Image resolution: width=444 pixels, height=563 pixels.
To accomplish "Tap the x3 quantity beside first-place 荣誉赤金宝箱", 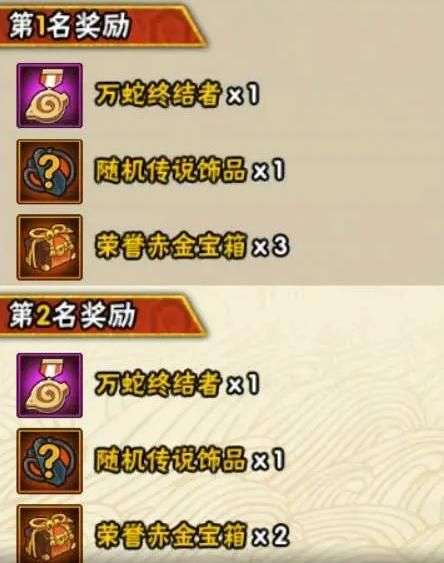I will (x=271, y=246).
